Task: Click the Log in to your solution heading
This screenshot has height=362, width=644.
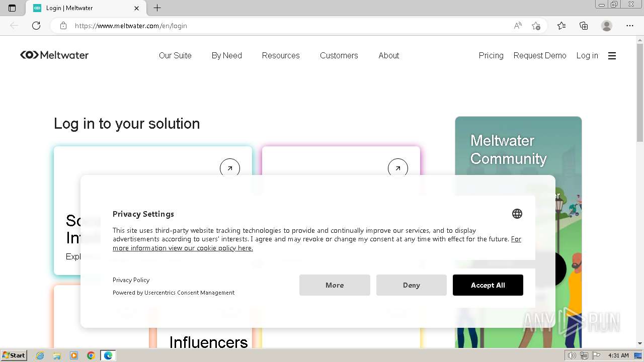Action: 127,124
